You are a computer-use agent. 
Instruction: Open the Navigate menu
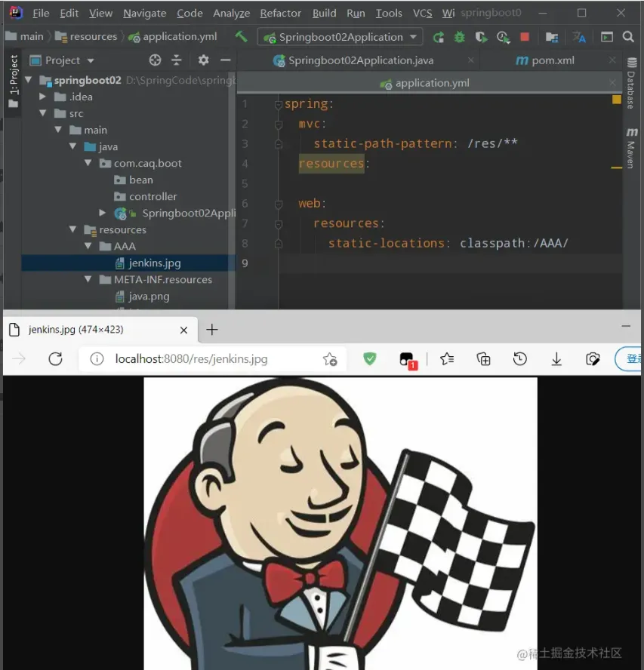pyautogui.click(x=144, y=14)
